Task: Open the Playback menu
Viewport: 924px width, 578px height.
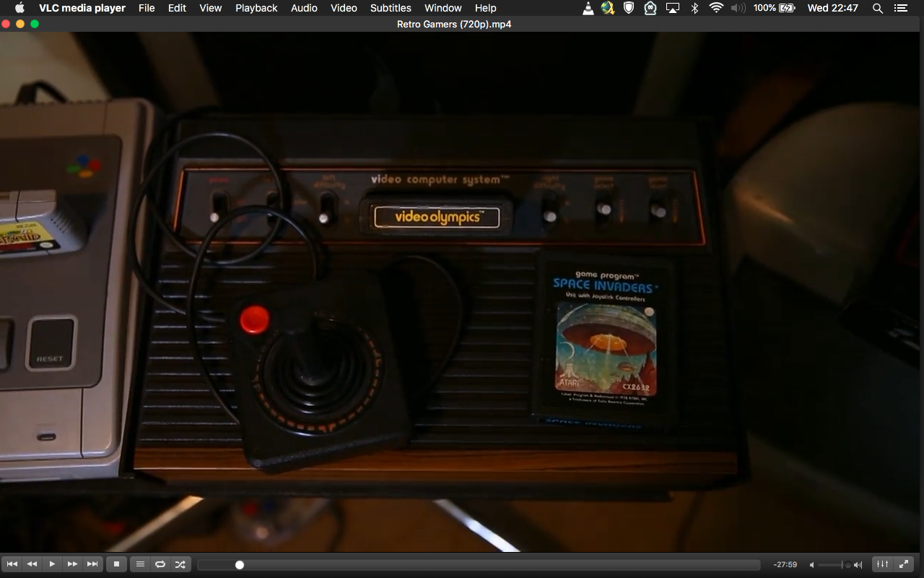Action: [x=256, y=8]
